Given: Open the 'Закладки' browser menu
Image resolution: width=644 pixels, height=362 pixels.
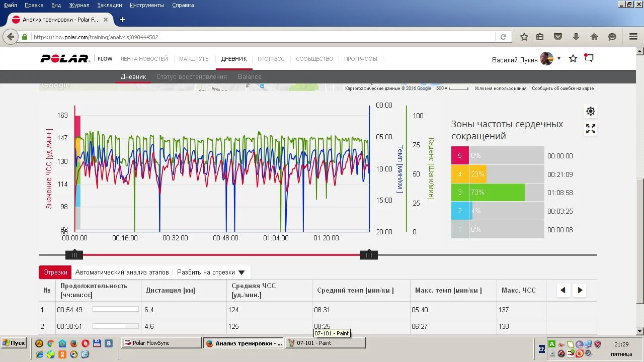Looking at the screenshot, I should click(x=110, y=5).
